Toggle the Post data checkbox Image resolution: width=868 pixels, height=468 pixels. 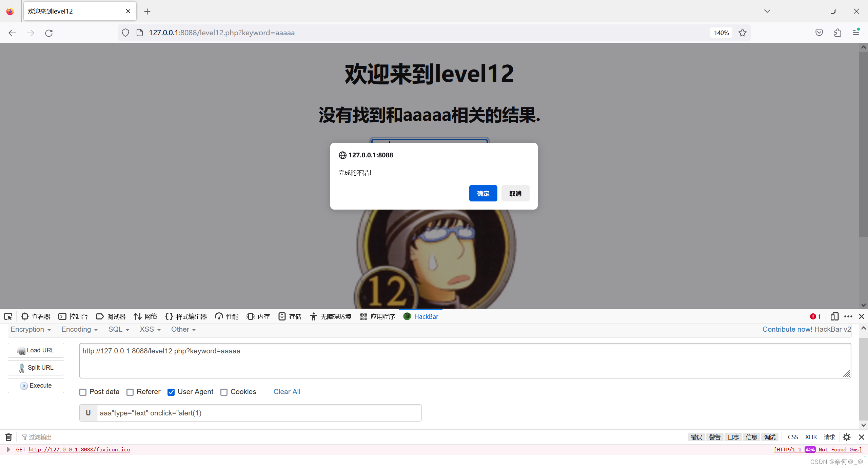click(x=83, y=392)
